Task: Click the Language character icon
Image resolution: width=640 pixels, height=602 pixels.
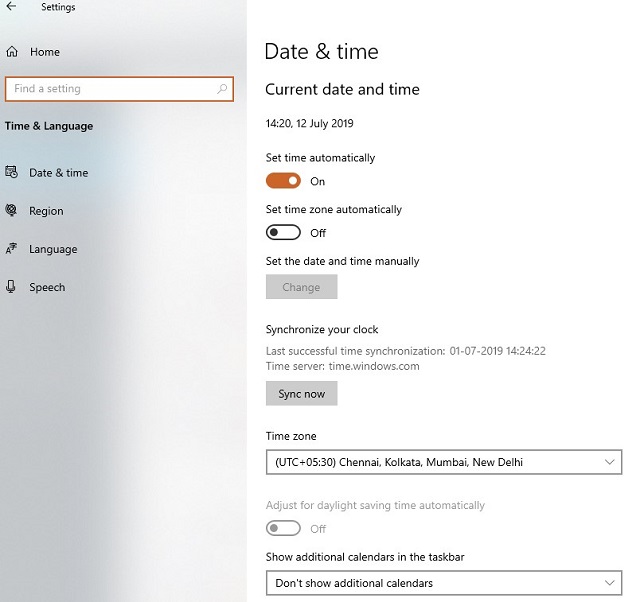Action: tap(11, 248)
